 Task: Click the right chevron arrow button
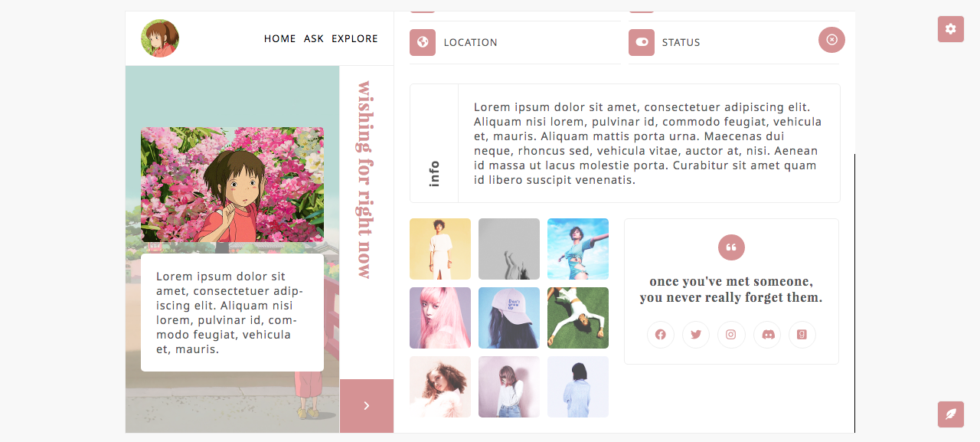367,406
